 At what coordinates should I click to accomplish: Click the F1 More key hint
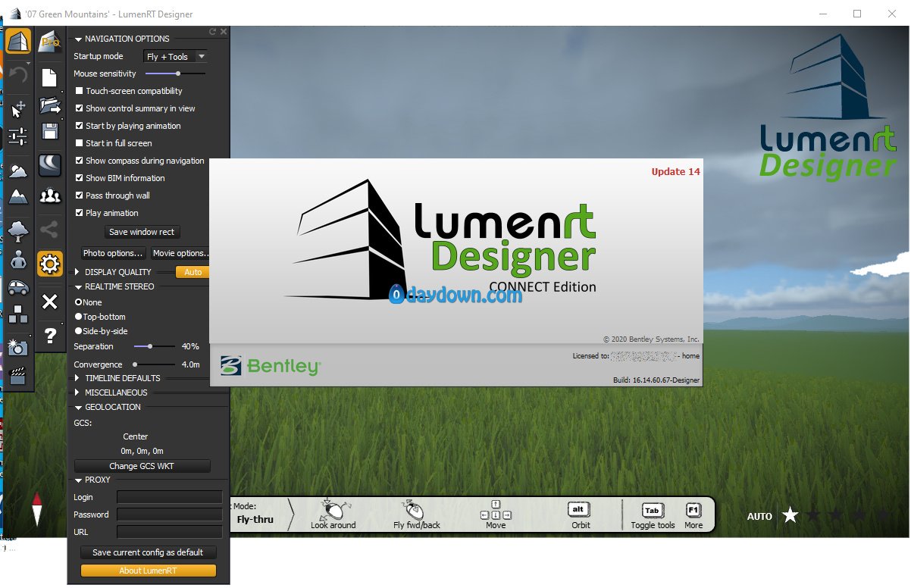click(x=693, y=516)
